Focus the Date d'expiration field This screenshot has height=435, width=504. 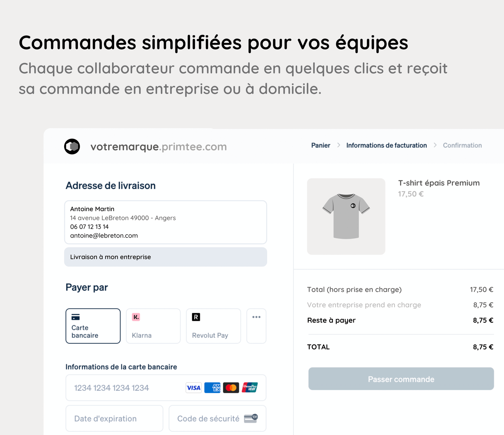point(114,418)
